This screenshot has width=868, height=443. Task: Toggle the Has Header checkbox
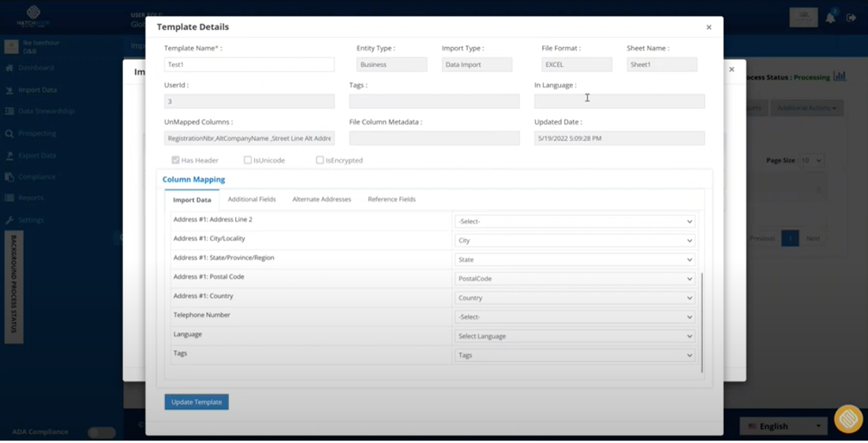click(175, 160)
